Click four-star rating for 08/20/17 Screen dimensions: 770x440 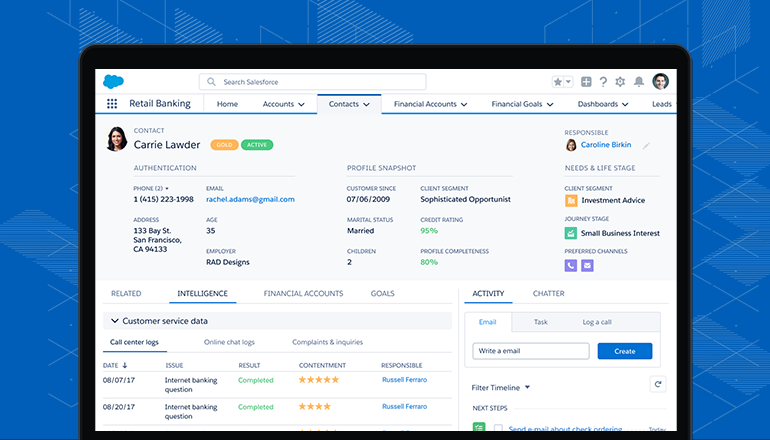[315, 407]
